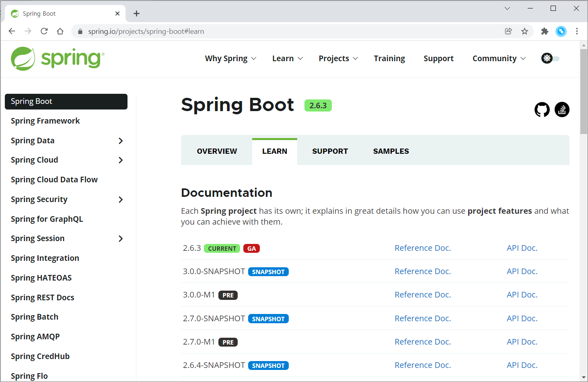Viewport: 588px width, 382px height.
Task: Open Spring for GraphQL project
Action: tap(47, 219)
